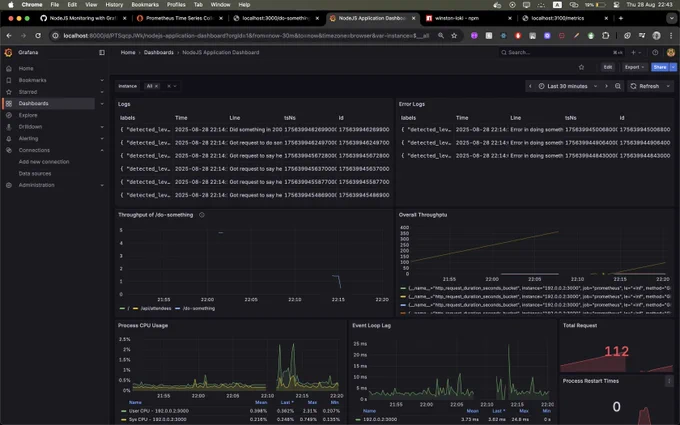Switch to the winston-loki npm tab
This screenshot has width=680, height=425.
(x=468, y=18)
